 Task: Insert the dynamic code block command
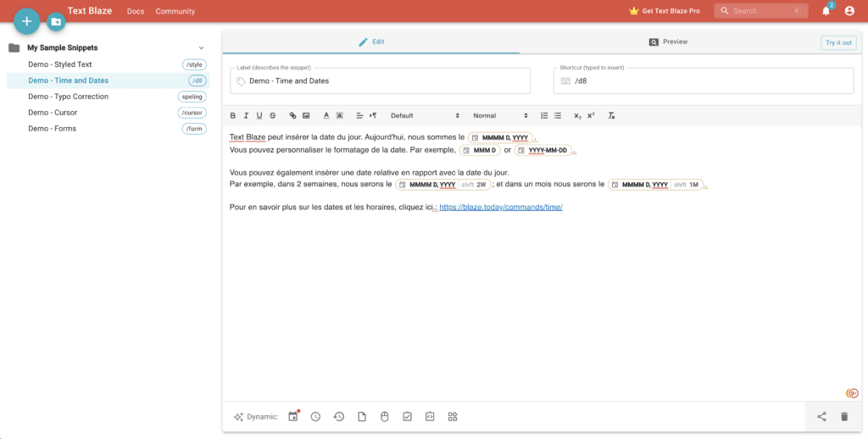pyautogui.click(x=430, y=417)
